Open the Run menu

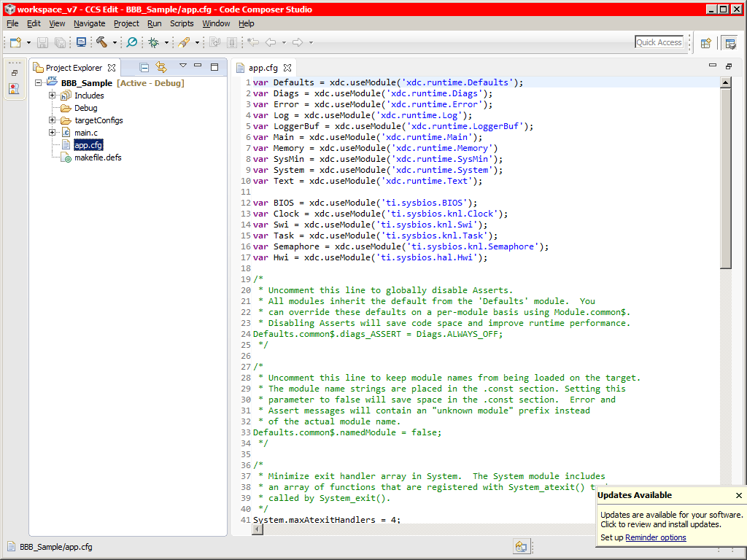click(154, 23)
